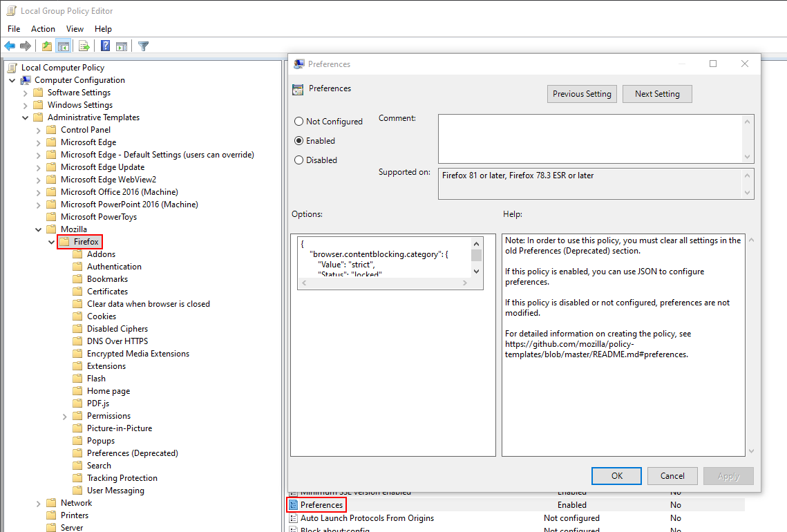
Task: Click the Up one level folder icon
Action: [47, 46]
